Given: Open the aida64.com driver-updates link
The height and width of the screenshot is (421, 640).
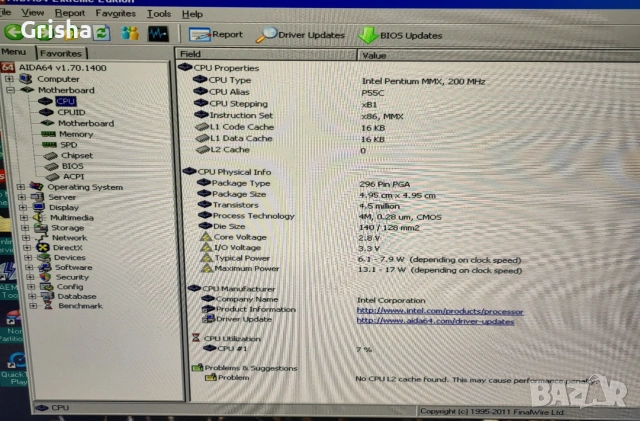Looking at the screenshot, I should (x=435, y=321).
